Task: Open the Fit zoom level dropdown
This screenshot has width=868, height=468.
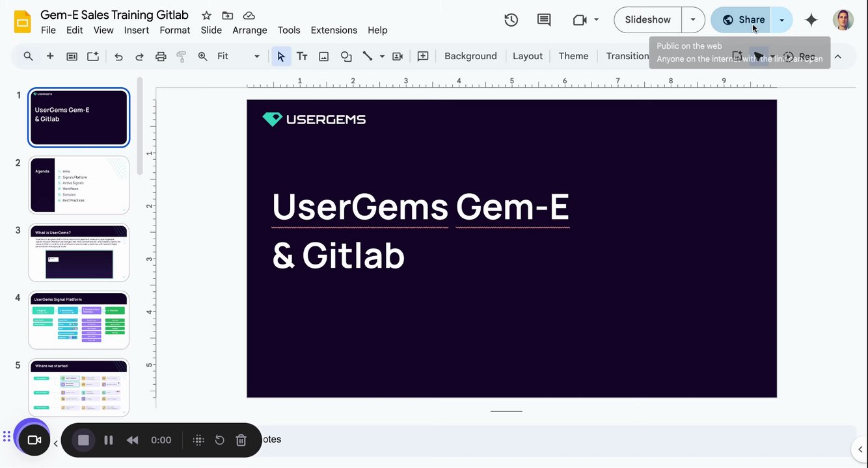Action: pyautogui.click(x=238, y=57)
